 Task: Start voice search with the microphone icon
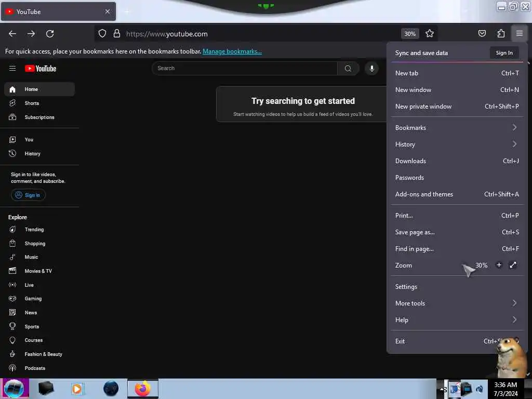(x=372, y=69)
